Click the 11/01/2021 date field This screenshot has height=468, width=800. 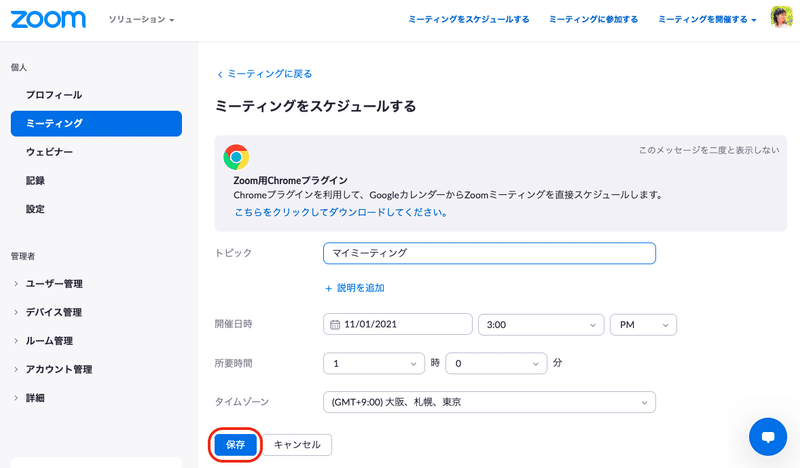coord(397,325)
